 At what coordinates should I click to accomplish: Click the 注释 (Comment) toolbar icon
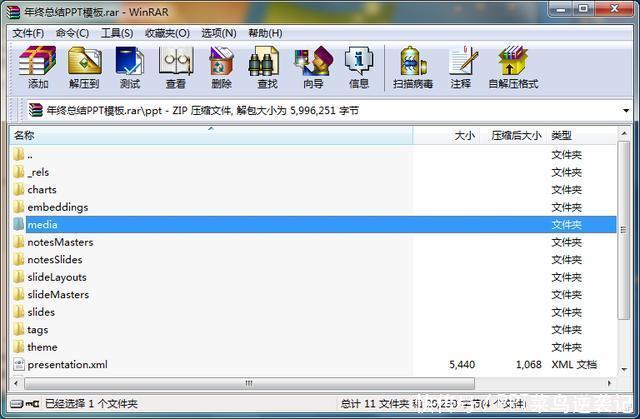[462, 61]
